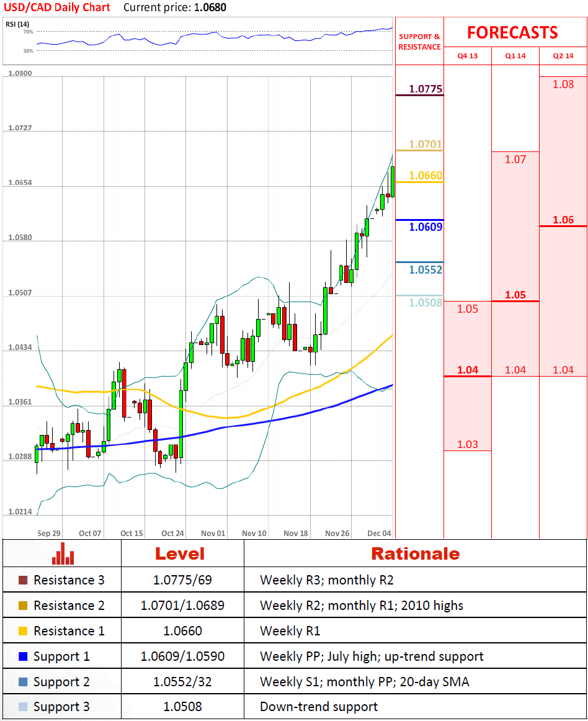This screenshot has height=721, width=588.
Task: Click the 1.0654 price axis label
Action: 20,182
